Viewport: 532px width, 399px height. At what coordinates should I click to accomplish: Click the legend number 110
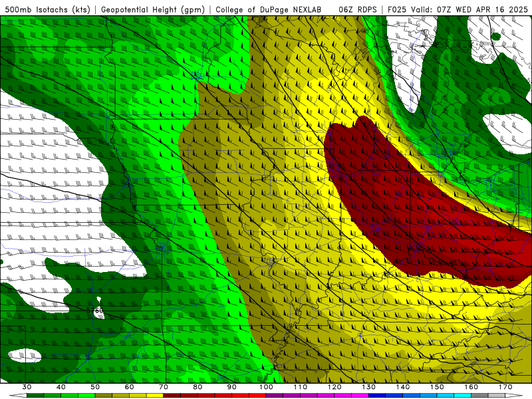pos(301,387)
